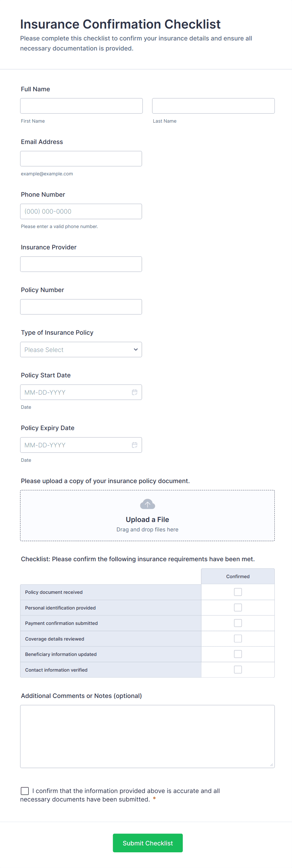Check Coverage details reviewed box
292x868 pixels.
pyautogui.click(x=238, y=639)
